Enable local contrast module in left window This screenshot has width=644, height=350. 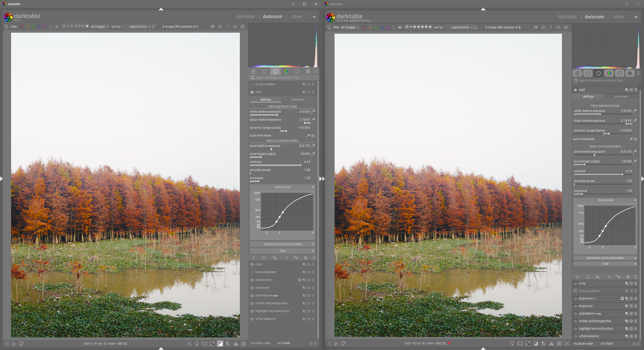coord(252,84)
